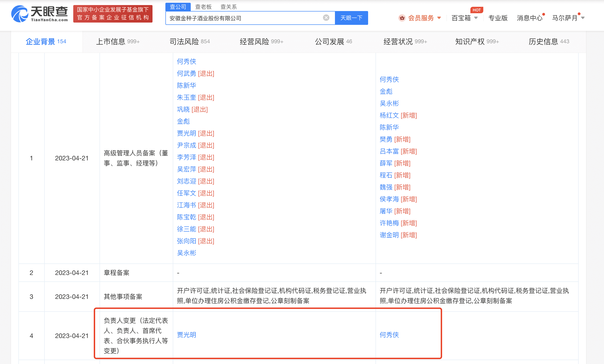Expand the 百宝箱 dropdown arrow
The height and width of the screenshot is (364, 604).
476,18
